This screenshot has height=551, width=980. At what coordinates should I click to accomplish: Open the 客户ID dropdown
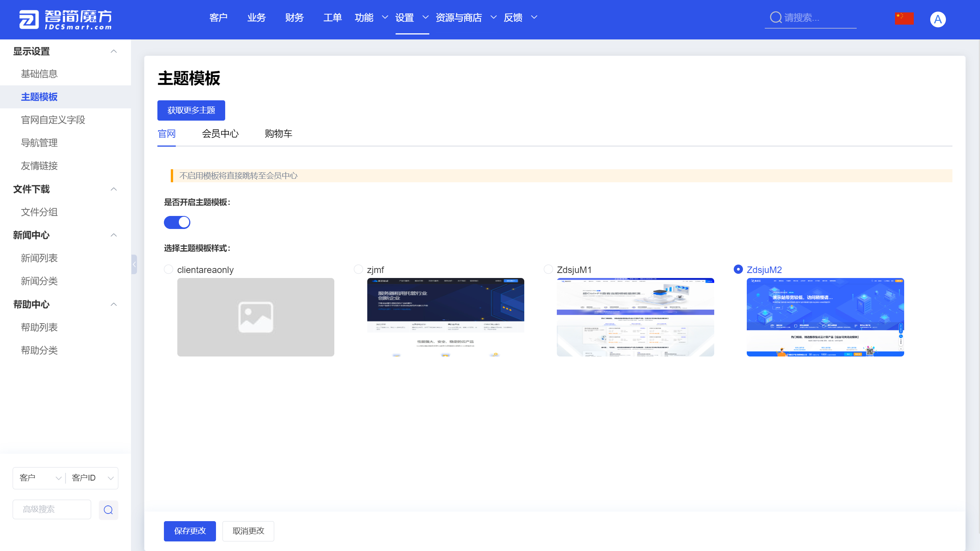tap(92, 478)
